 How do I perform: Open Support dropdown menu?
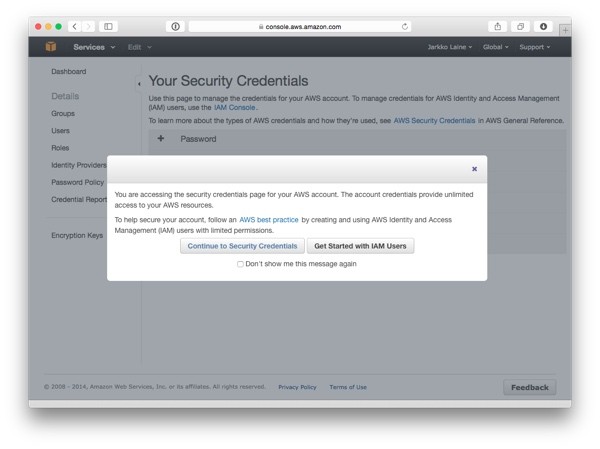(x=535, y=47)
